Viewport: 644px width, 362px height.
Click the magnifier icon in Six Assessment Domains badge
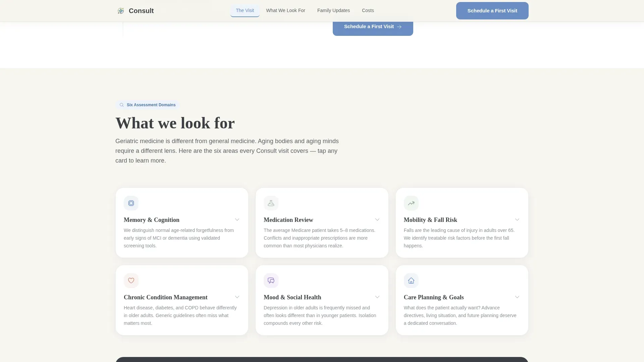click(x=122, y=105)
